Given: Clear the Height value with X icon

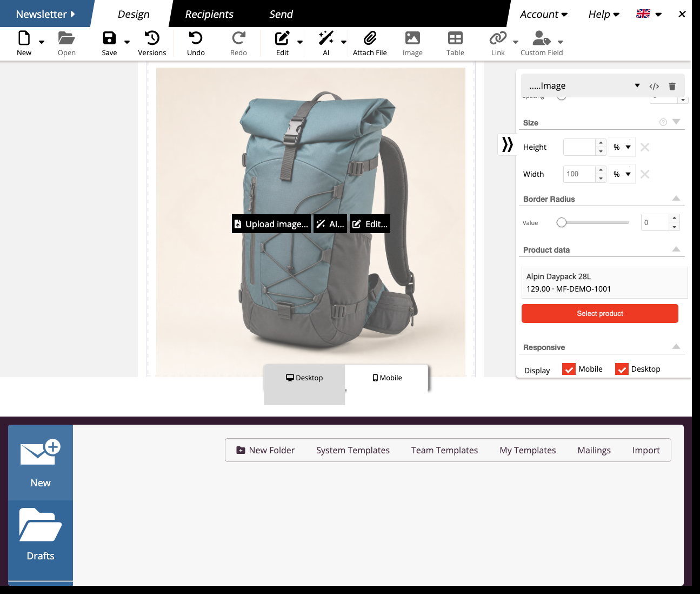Looking at the screenshot, I should pos(645,147).
